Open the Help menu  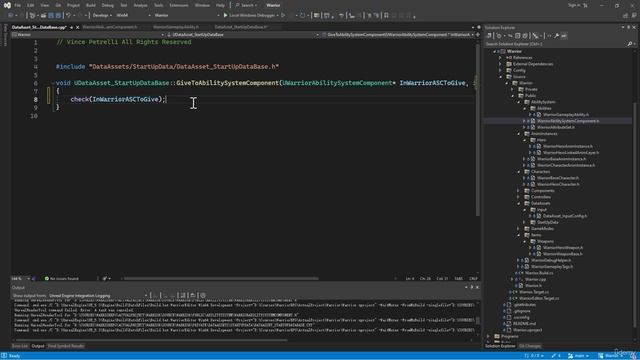click(220, 5)
